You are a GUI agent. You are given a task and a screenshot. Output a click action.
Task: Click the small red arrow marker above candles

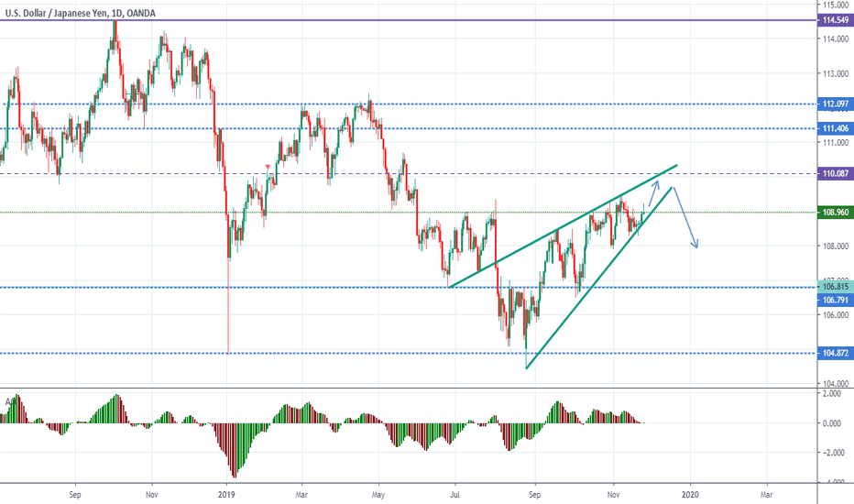(267, 166)
